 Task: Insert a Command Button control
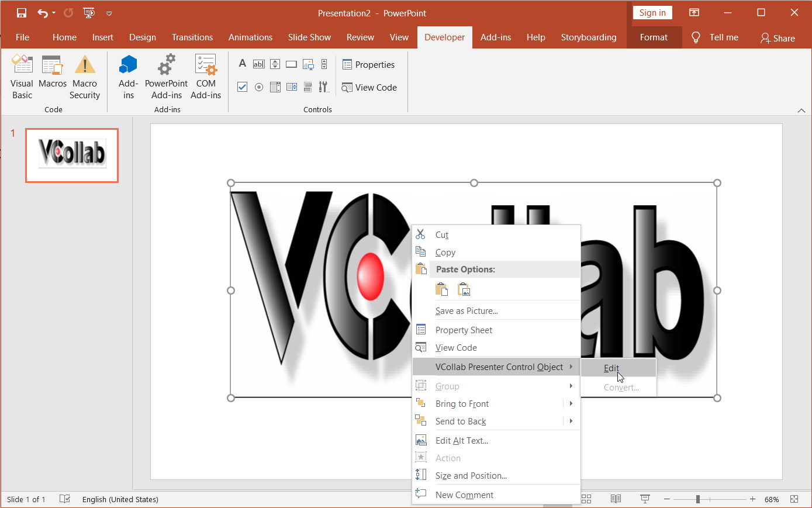click(x=292, y=64)
